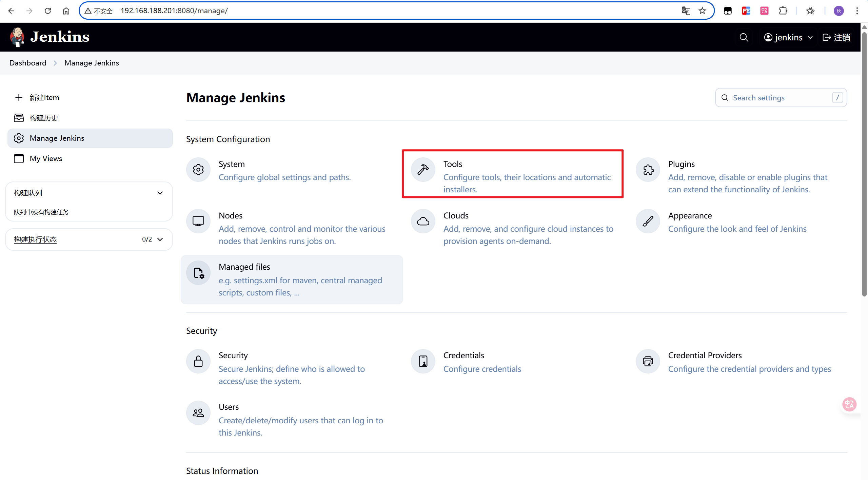Collapse the 构建执行状态 executor chevron
This screenshot has width=868, height=480.
coord(160,239)
